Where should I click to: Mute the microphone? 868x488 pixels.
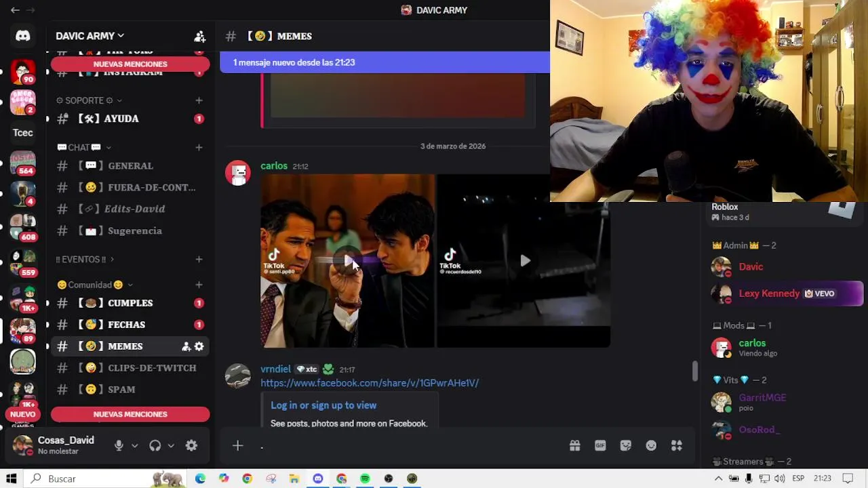(x=119, y=445)
